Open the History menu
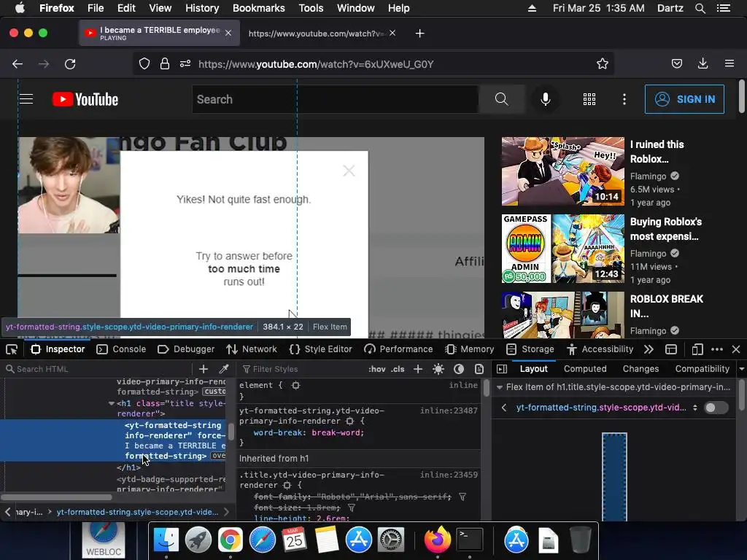Image resolution: width=747 pixels, height=560 pixels. coord(202,8)
